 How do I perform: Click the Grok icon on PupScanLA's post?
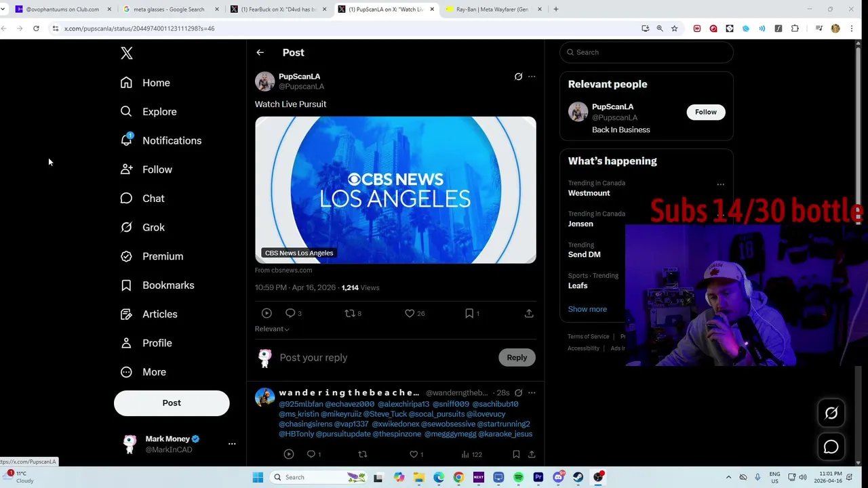pos(518,77)
